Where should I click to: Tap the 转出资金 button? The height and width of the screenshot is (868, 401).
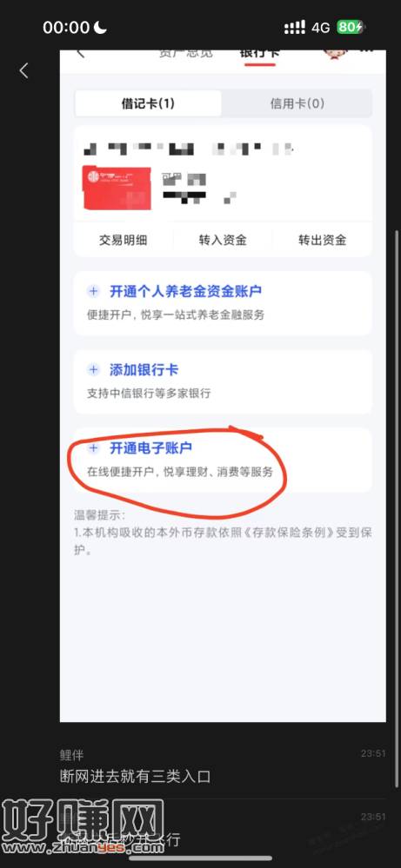[x=323, y=240]
